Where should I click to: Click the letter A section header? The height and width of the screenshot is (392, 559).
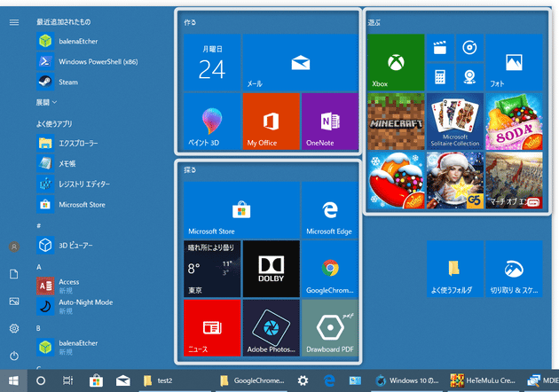coord(39,267)
